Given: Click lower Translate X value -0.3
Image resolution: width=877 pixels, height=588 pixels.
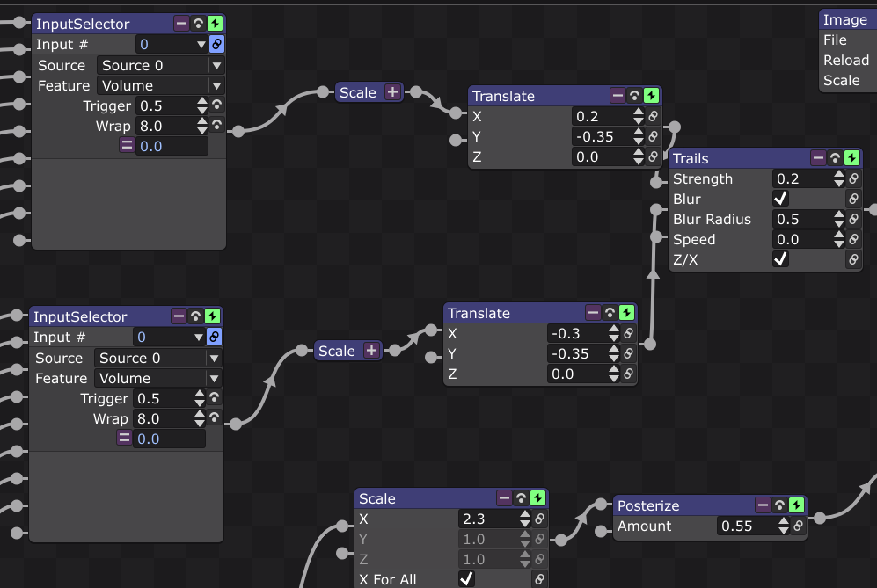Looking at the screenshot, I should 578,334.
